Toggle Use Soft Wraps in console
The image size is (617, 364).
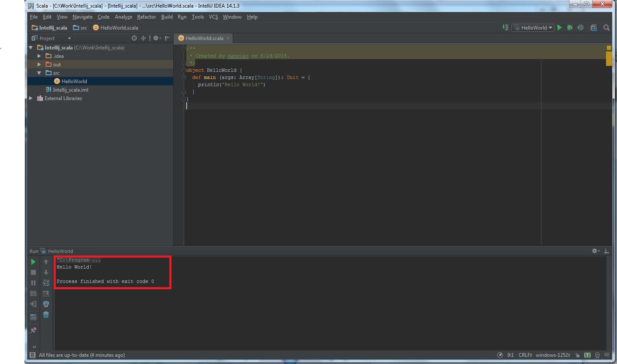[x=46, y=283]
